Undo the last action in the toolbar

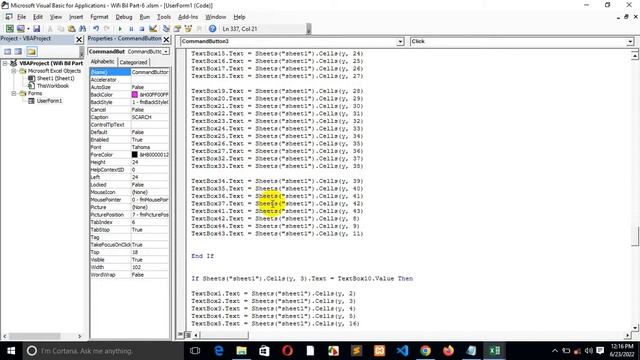[96, 29]
